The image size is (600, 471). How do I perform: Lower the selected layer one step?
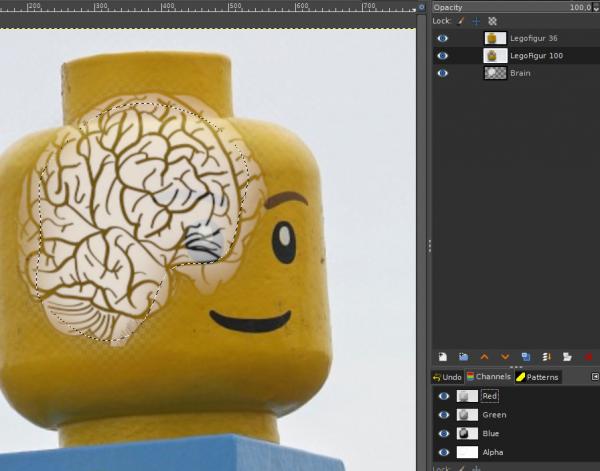505,357
